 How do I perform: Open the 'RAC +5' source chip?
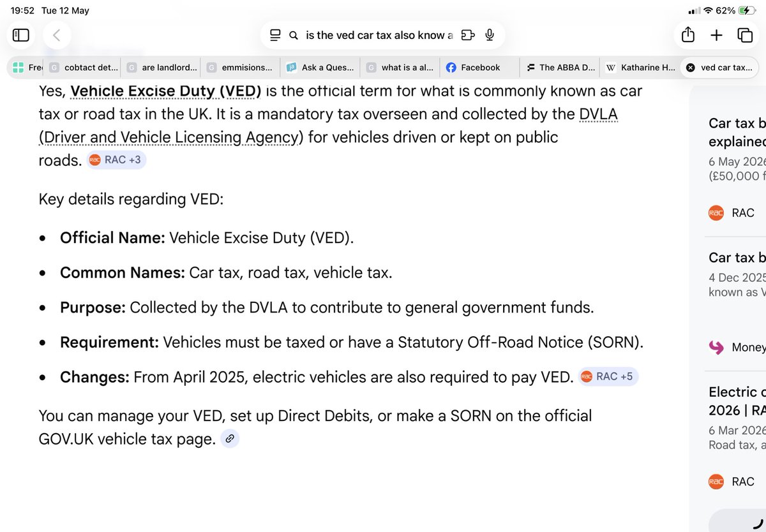coord(608,376)
